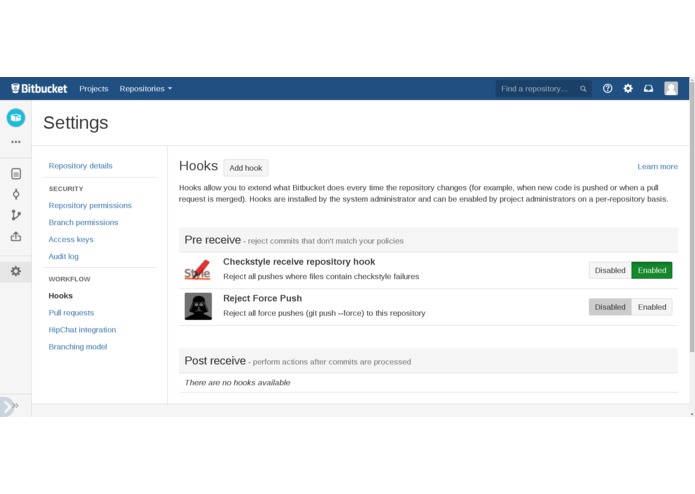This screenshot has width=695, height=494.
Task: Disable the Checkstyle receive repository hook
Action: pyautogui.click(x=610, y=270)
